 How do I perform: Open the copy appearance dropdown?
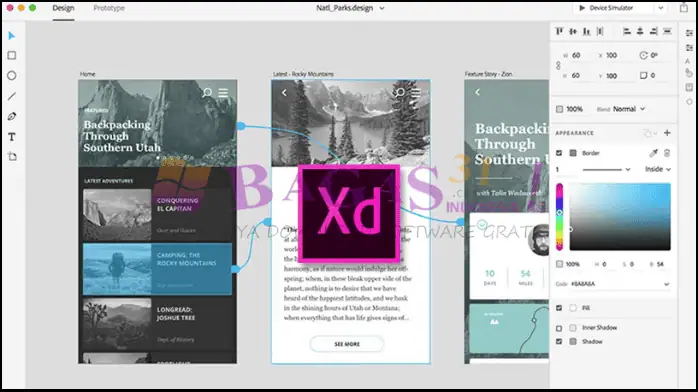pyautogui.click(x=649, y=133)
